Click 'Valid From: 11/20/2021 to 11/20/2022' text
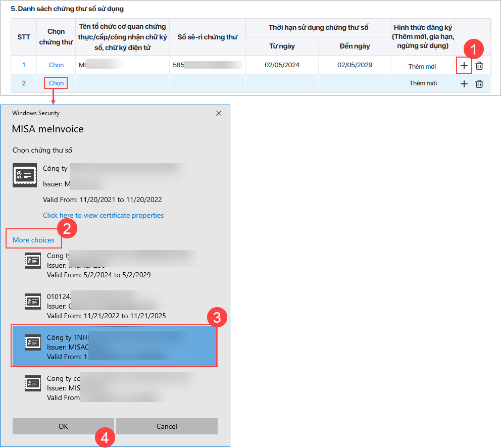Image resolution: width=501 pixels, height=448 pixels. (102, 200)
